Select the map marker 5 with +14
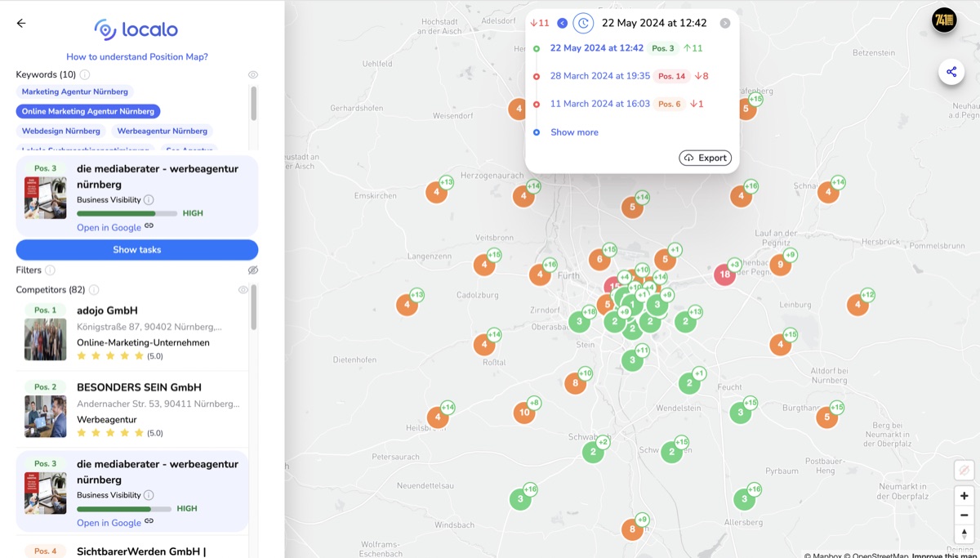 pos(632,208)
